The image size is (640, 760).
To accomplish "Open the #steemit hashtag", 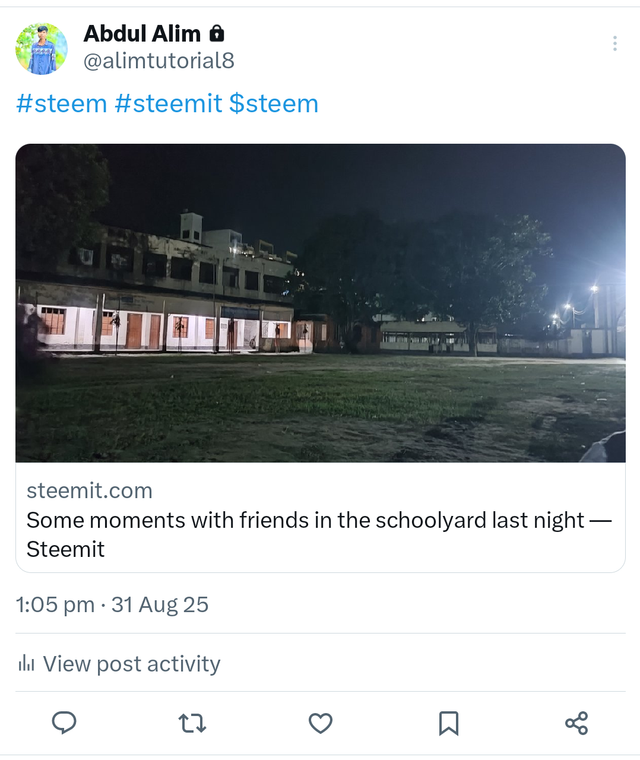I will pos(168,103).
